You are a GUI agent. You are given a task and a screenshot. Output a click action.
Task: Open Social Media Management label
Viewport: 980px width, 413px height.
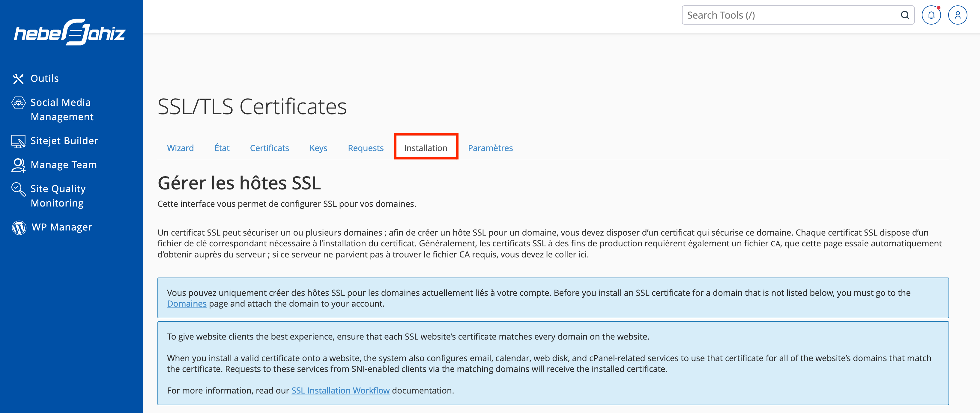(62, 109)
